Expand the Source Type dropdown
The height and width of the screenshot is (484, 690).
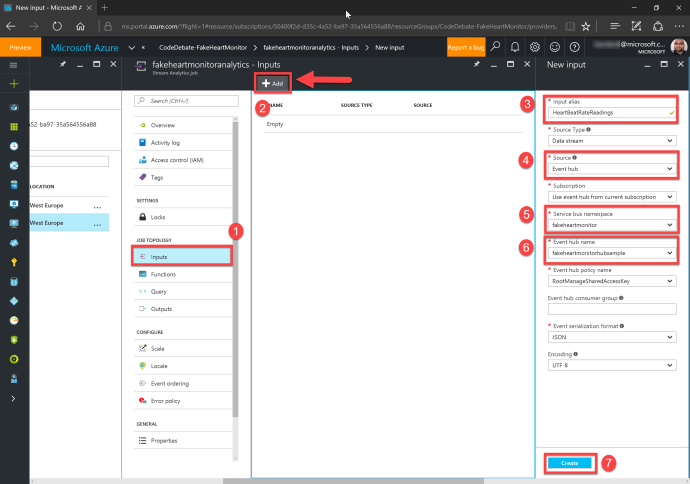(612, 141)
